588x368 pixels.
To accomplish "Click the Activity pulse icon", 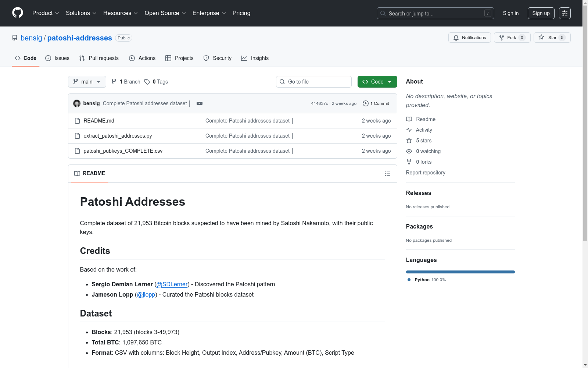I will (x=409, y=130).
